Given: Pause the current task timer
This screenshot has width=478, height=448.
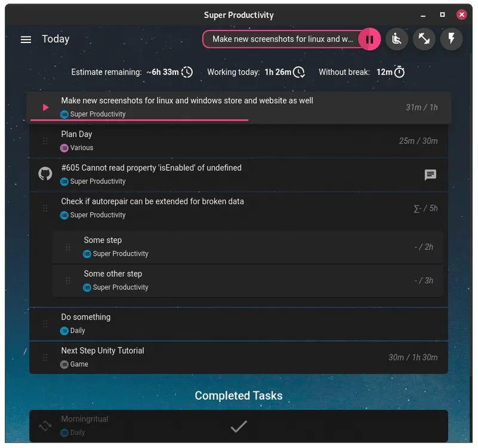Looking at the screenshot, I should (369, 39).
